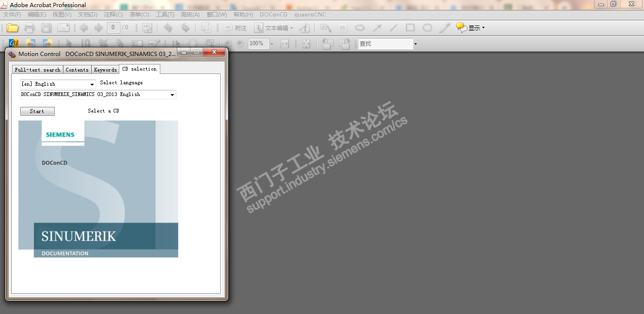
Task: Select the cloud shape tool
Action: [x=360, y=28]
